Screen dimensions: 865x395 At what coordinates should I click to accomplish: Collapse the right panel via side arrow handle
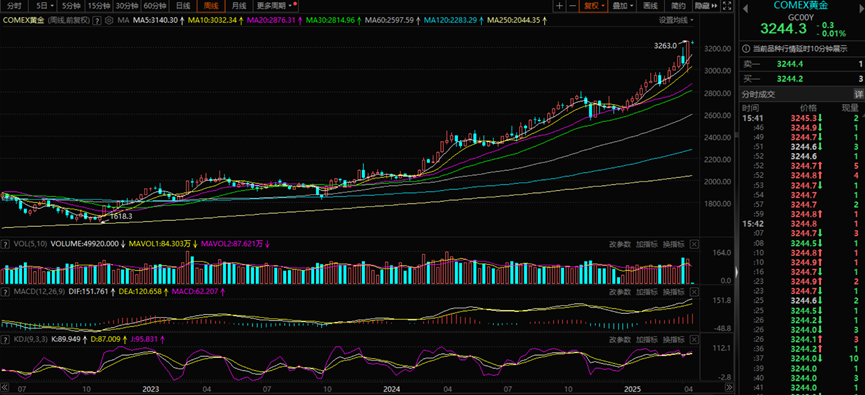pyautogui.click(x=737, y=271)
